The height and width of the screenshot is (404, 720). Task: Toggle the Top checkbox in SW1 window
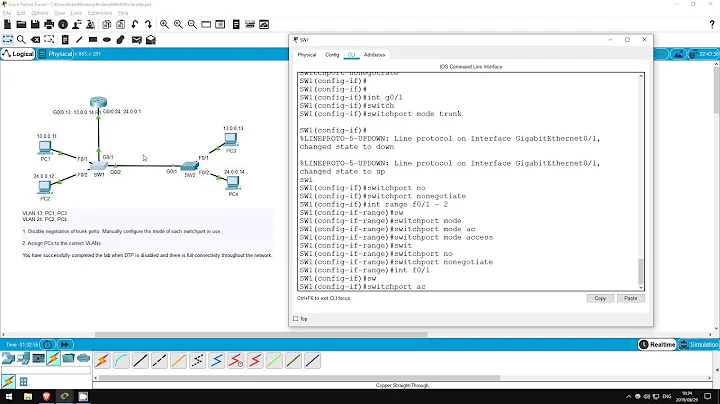[x=296, y=319]
